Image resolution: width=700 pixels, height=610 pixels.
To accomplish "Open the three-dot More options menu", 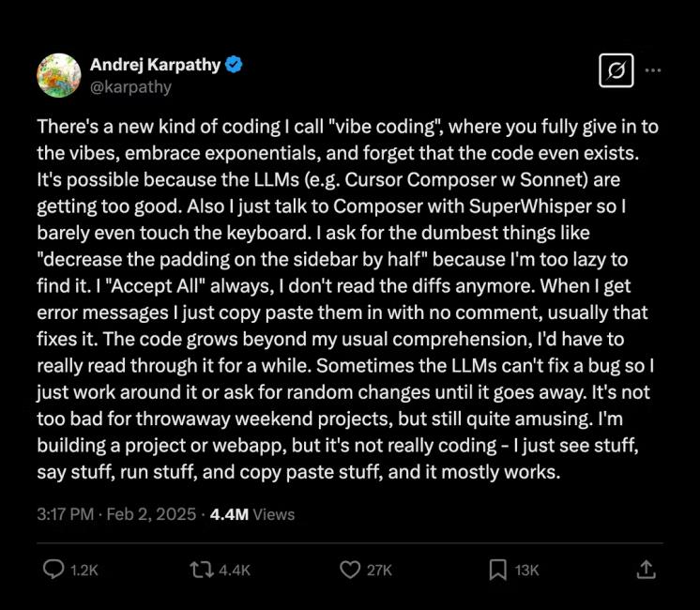I will click(x=654, y=69).
